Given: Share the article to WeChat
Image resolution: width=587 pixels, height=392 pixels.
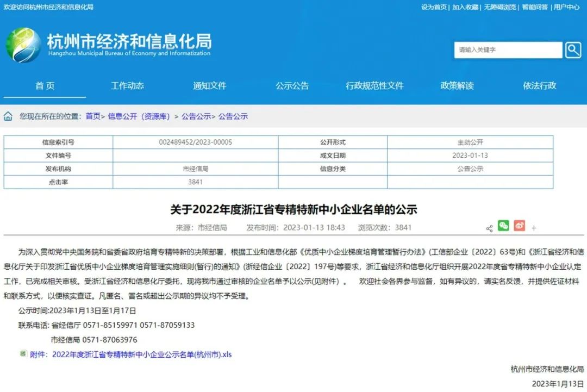Looking at the screenshot, I should click(x=503, y=226).
